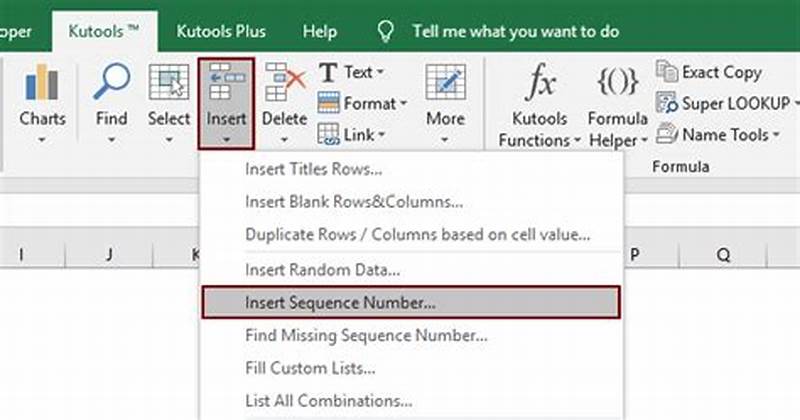Image resolution: width=800 pixels, height=420 pixels.
Task: Expand the Delete dropdown arrow
Action: [284, 139]
